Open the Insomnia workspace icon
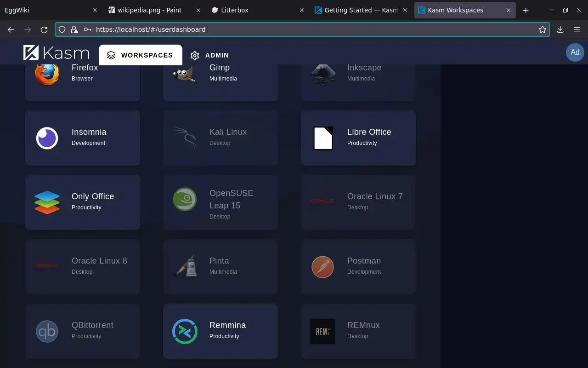Screen dimensions: 588x368 pyautogui.click(x=47, y=138)
